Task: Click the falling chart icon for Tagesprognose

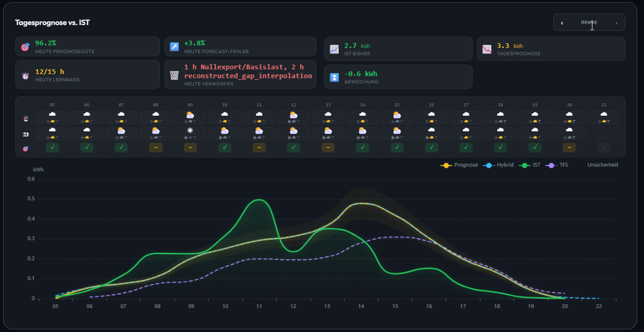Action: 487,50
